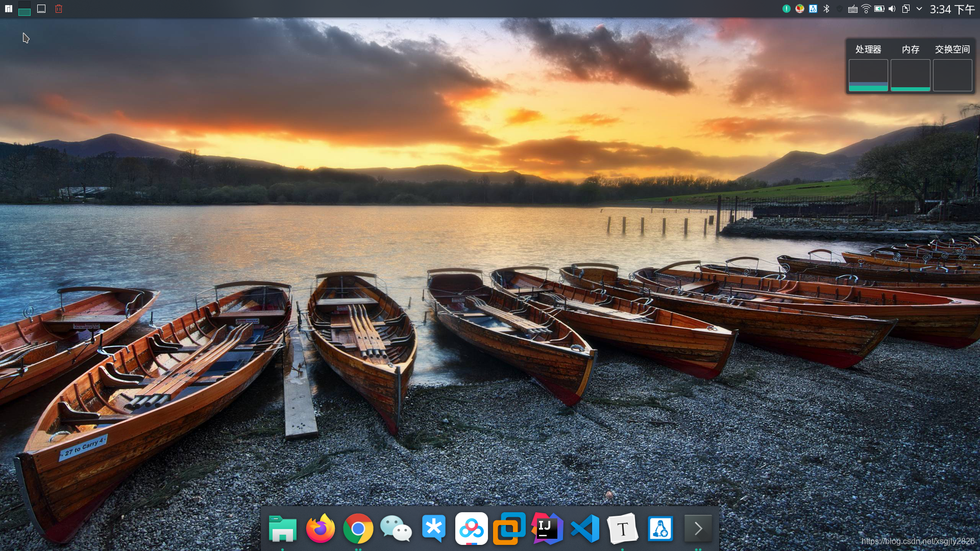
Task: Open Typora editor from the dock
Action: click(x=622, y=529)
